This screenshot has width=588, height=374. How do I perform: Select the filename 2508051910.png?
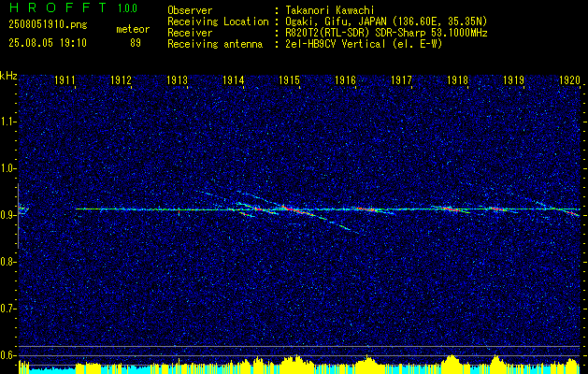click(x=48, y=25)
